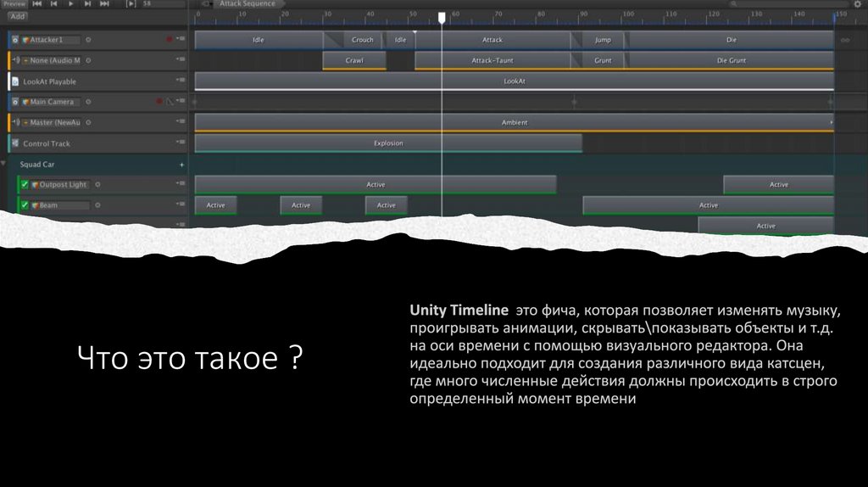This screenshot has height=487, width=868.
Task: Select the Crawl audio clip
Action: [x=354, y=60]
